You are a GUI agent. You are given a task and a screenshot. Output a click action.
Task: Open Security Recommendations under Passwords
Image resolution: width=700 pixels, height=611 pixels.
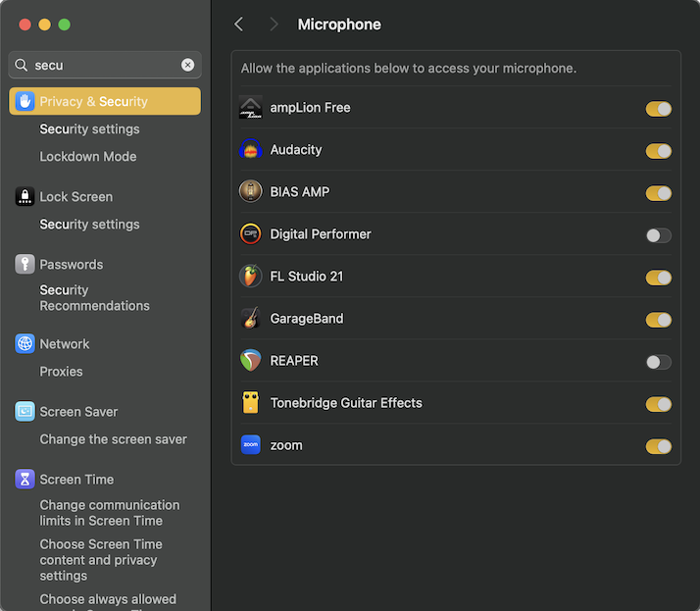click(x=94, y=298)
